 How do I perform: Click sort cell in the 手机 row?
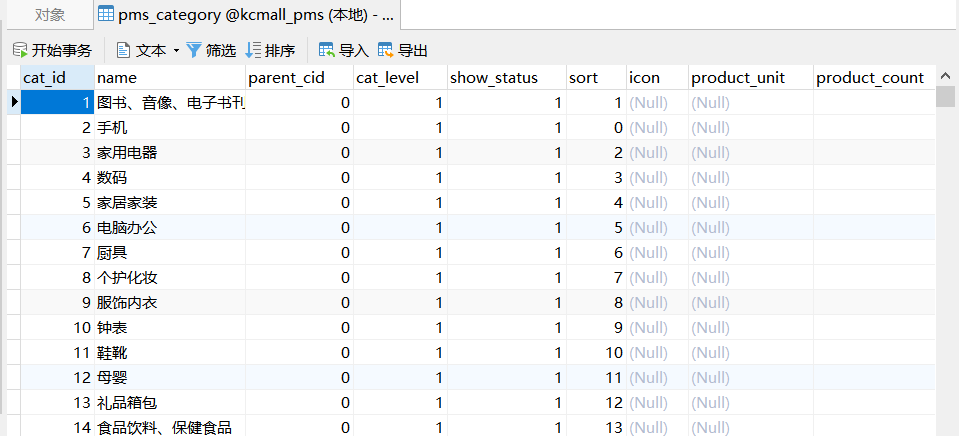[x=596, y=127]
